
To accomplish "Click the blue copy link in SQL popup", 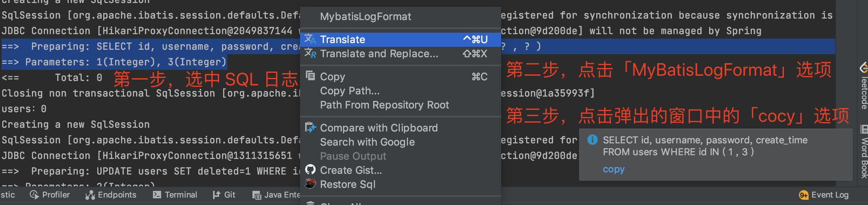I will (613, 169).
